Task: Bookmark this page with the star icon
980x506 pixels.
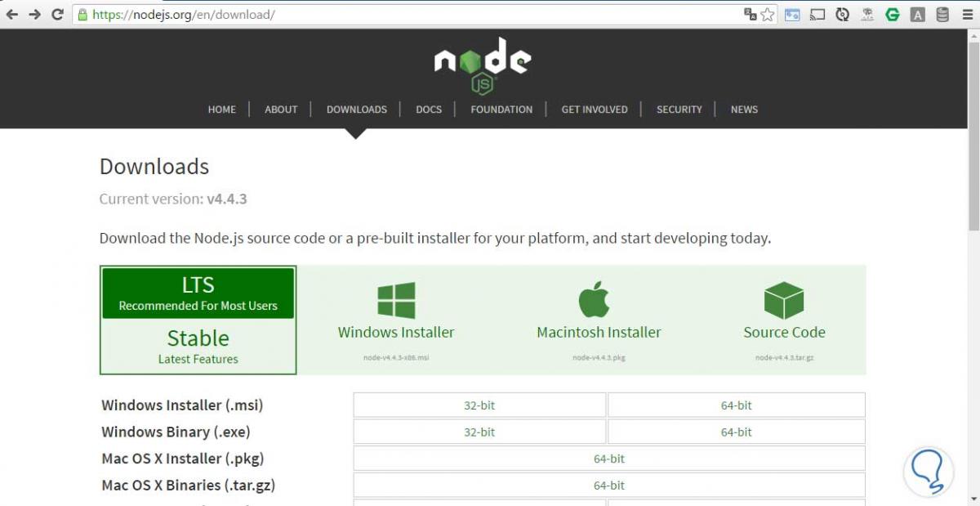Action: 768,14
